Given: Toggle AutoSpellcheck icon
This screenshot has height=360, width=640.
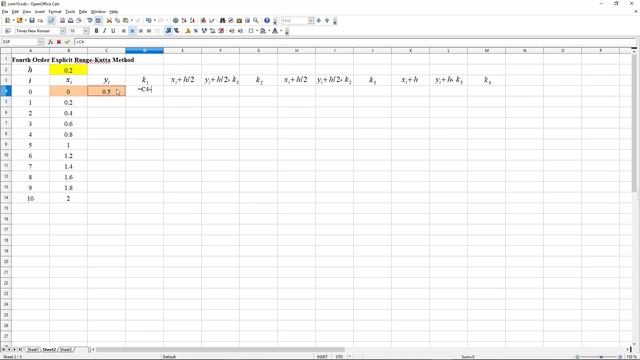Looking at the screenshot, I should coord(98,20).
